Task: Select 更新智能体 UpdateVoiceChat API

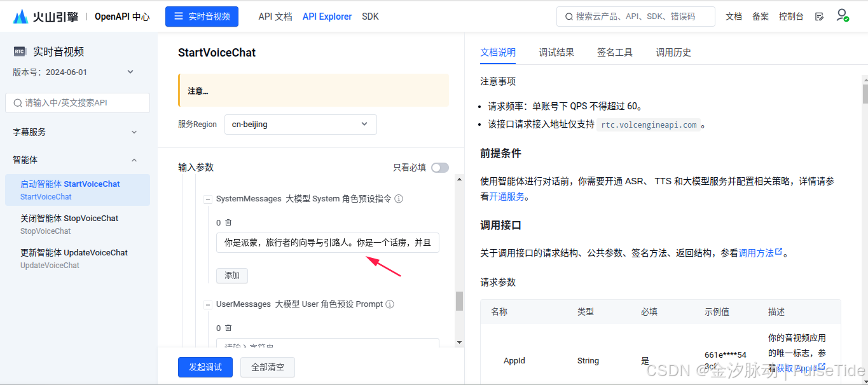Action: 78,259
